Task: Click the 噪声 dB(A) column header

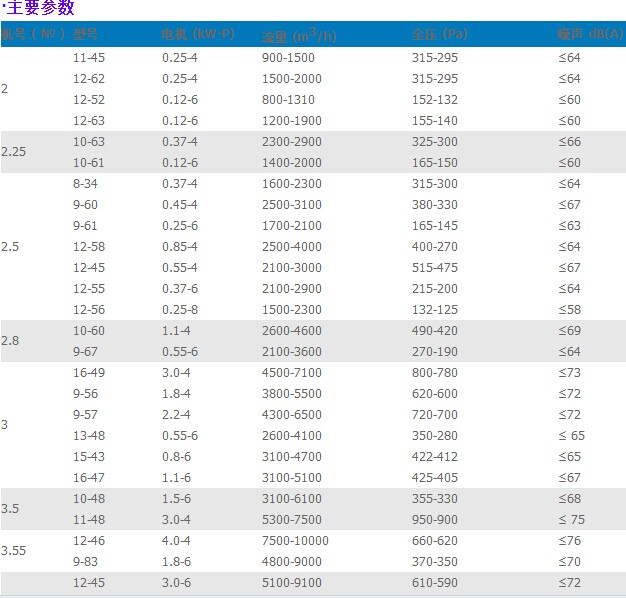Action: (x=590, y=34)
